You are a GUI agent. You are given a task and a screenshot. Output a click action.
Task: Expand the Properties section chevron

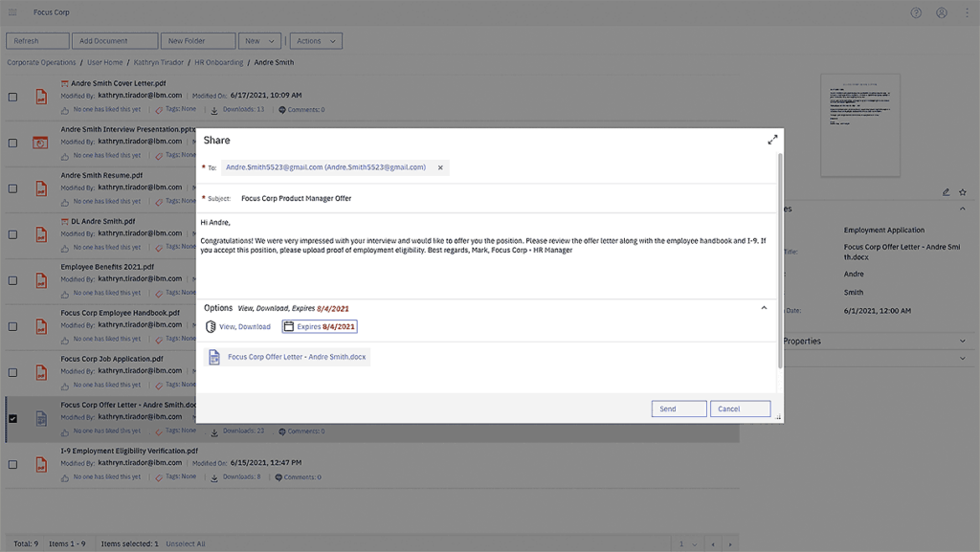pyautogui.click(x=963, y=341)
